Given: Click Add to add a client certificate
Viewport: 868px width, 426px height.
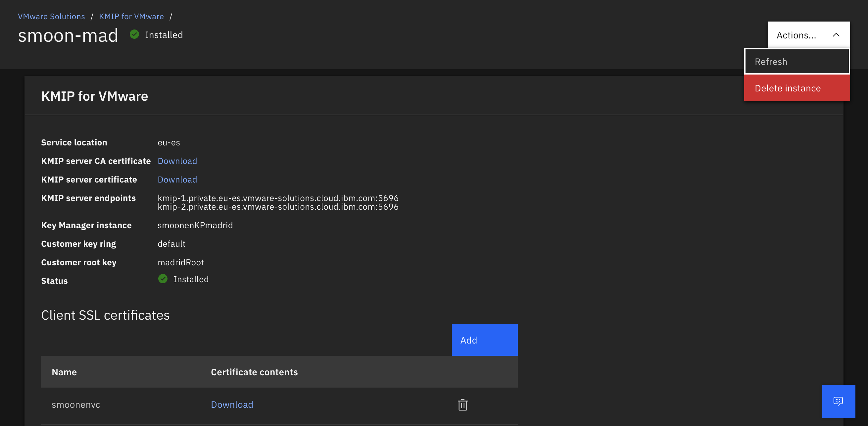Looking at the screenshot, I should (x=484, y=340).
